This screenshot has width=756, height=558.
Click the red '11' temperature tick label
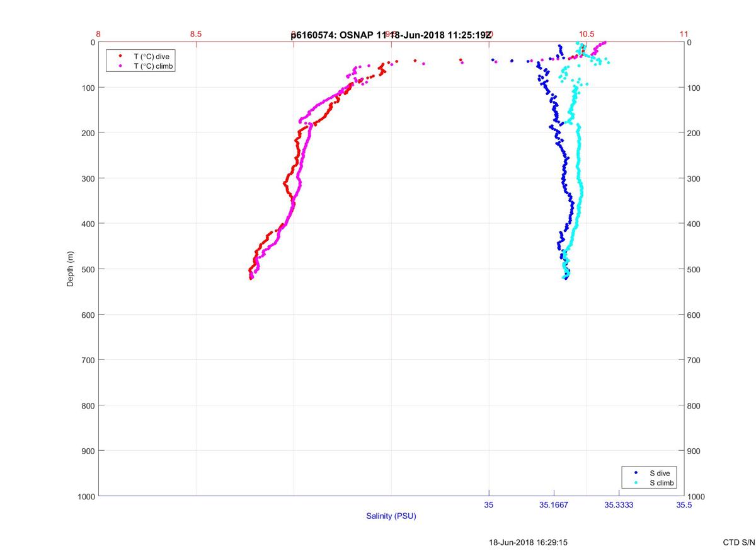pyautogui.click(x=684, y=34)
